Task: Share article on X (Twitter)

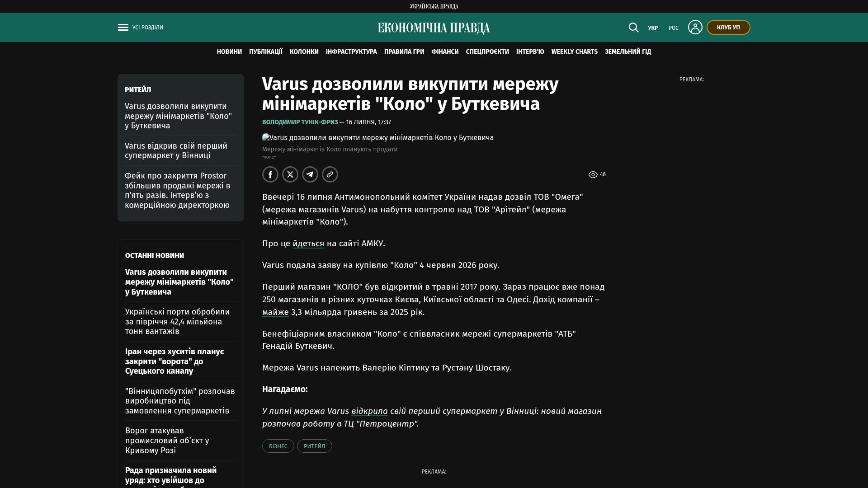Action: coord(290,174)
